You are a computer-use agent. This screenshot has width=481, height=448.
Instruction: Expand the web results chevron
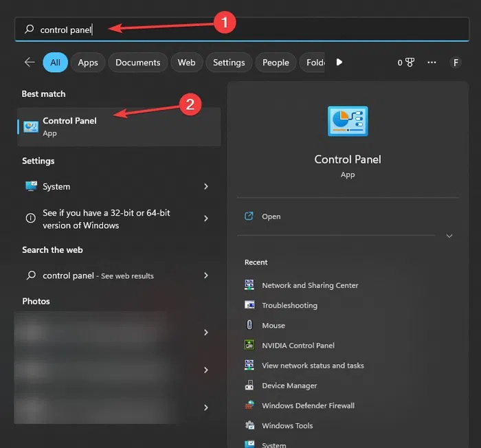[x=206, y=276]
